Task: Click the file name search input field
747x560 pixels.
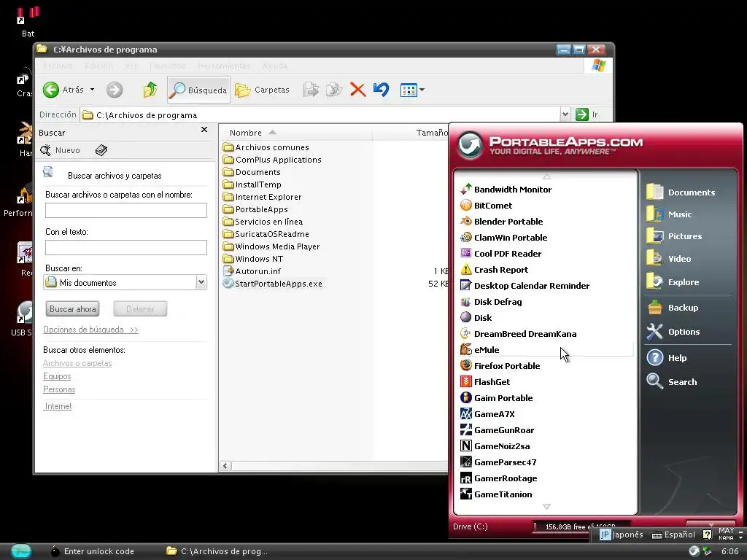Action: pyautogui.click(x=125, y=211)
